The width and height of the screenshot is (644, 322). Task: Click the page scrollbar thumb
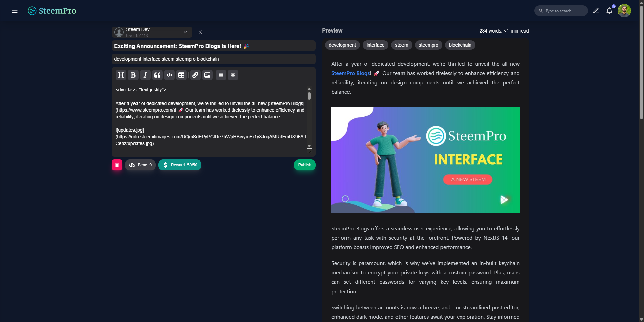tap(641, 63)
